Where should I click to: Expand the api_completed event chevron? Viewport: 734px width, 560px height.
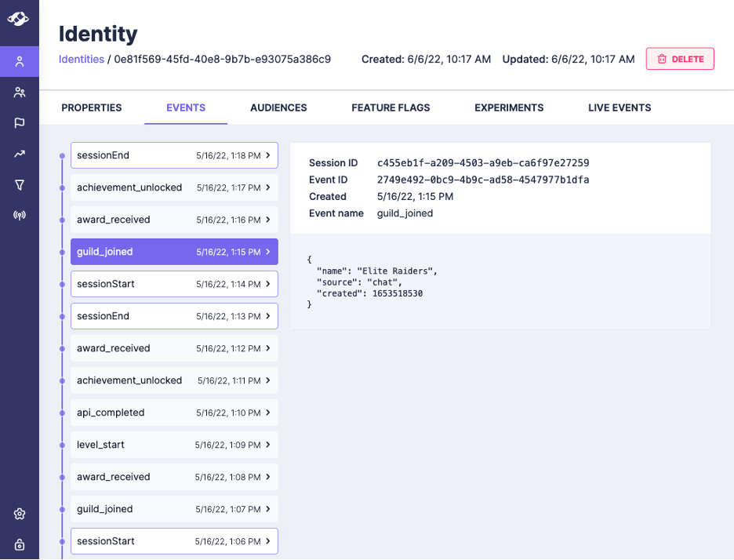[267, 413]
